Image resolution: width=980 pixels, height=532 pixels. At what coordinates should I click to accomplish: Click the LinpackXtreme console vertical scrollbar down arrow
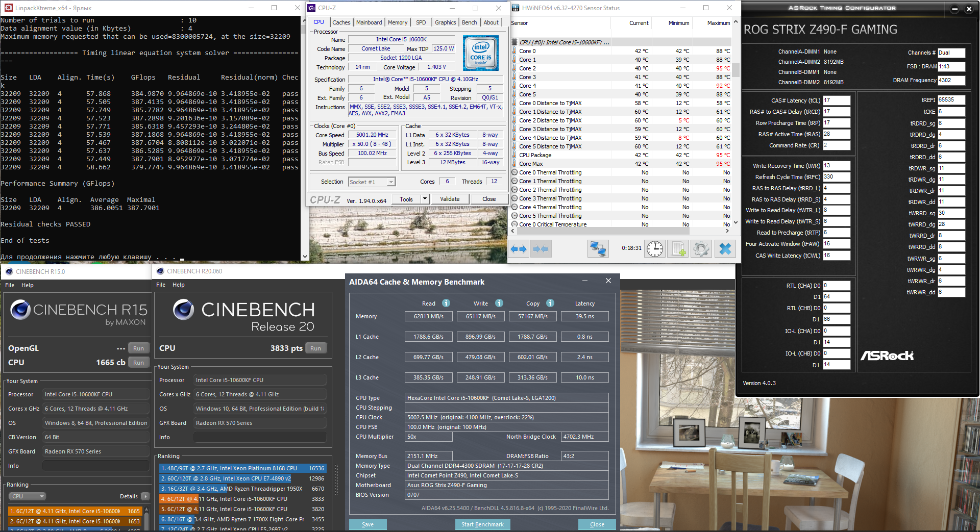point(305,257)
